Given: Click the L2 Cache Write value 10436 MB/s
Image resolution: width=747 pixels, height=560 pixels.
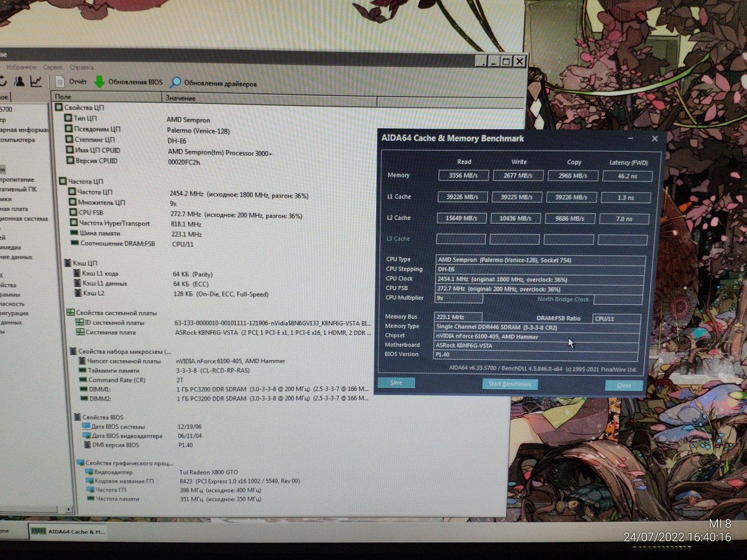Looking at the screenshot, I should [515, 218].
